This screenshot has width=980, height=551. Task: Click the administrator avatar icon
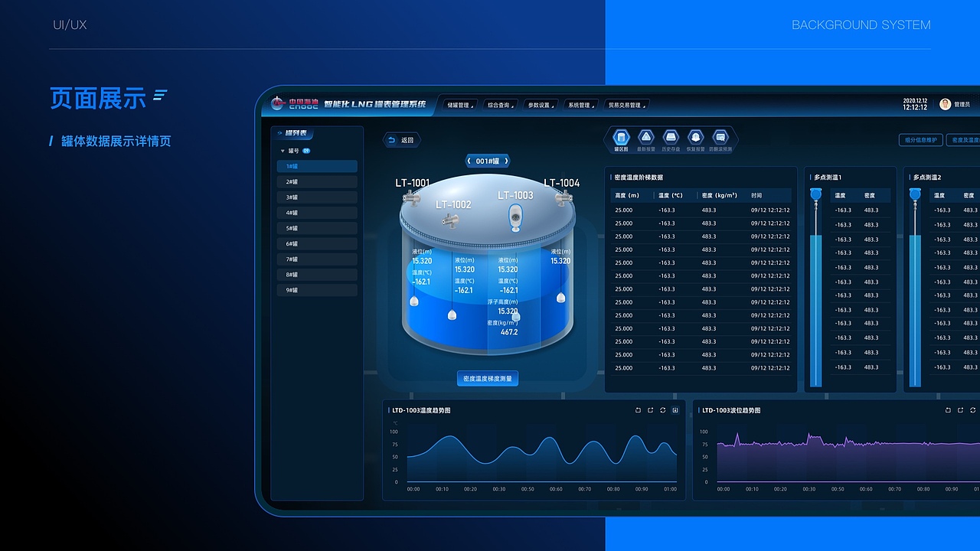[x=946, y=104]
